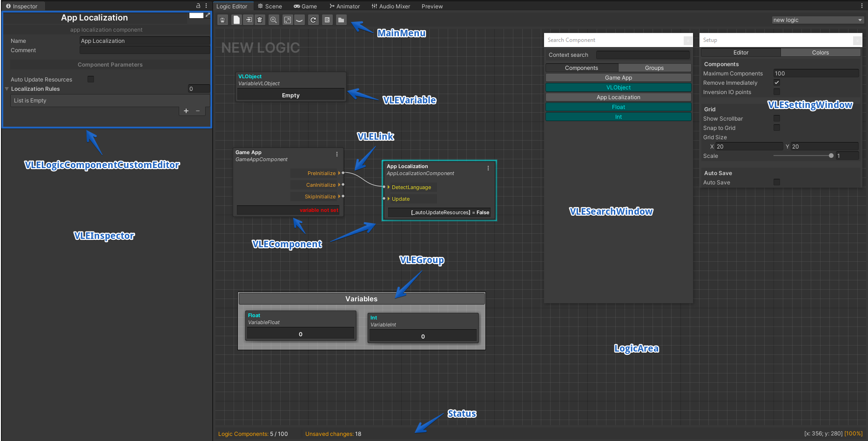Image resolution: width=868 pixels, height=441 pixels.
Task: Collapse the Localization Rules foldout
Action: click(x=7, y=89)
